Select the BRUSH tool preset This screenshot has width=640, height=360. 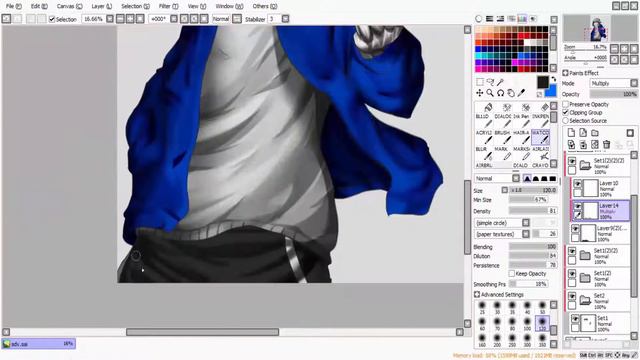pos(503,137)
